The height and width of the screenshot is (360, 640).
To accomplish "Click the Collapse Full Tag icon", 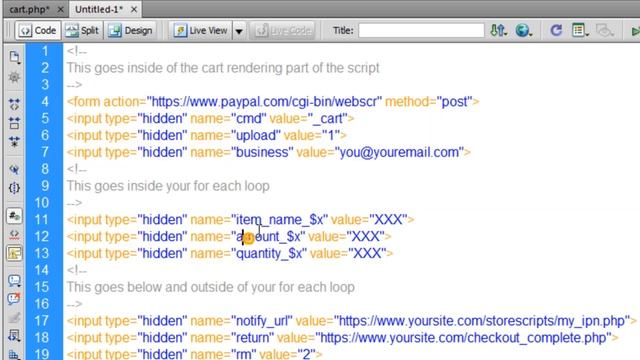I will [x=14, y=104].
